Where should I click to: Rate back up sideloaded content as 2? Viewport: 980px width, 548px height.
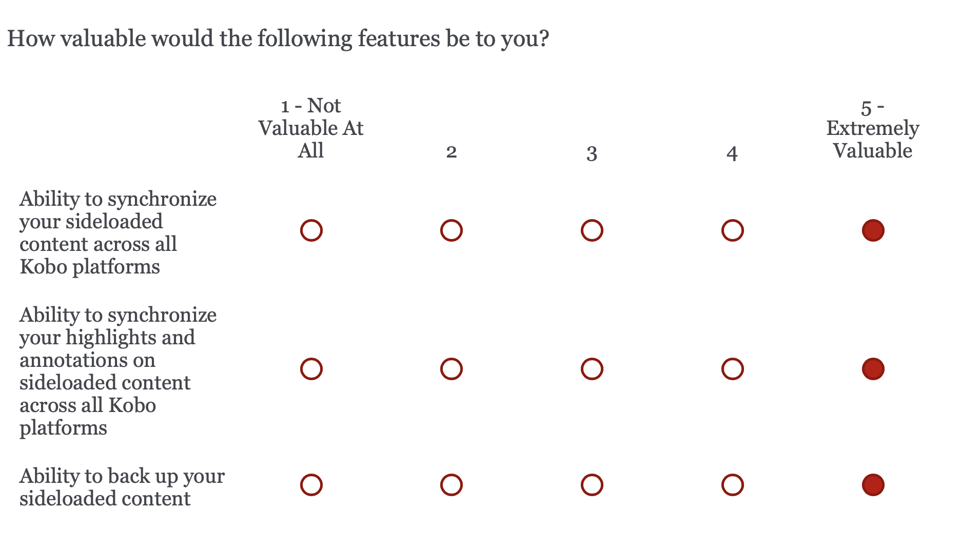(452, 485)
